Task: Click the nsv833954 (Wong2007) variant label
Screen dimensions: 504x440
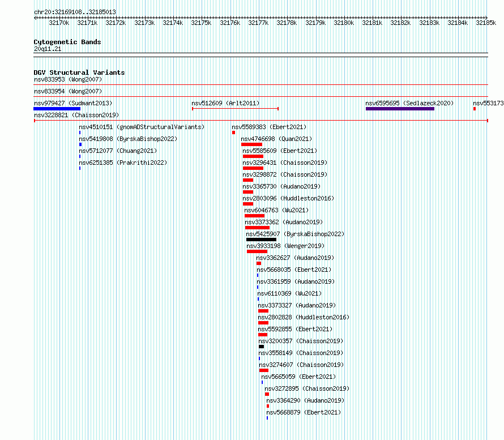Action: tap(68, 91)
